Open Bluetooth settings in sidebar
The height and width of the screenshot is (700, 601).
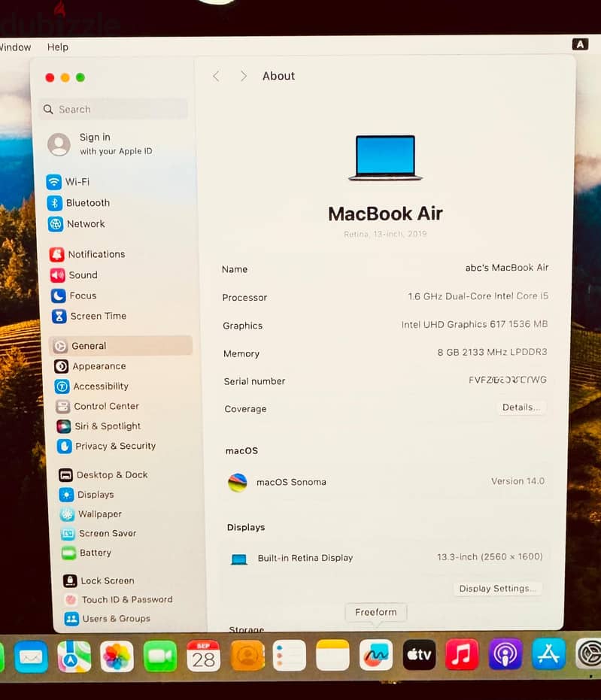point(78,203)
